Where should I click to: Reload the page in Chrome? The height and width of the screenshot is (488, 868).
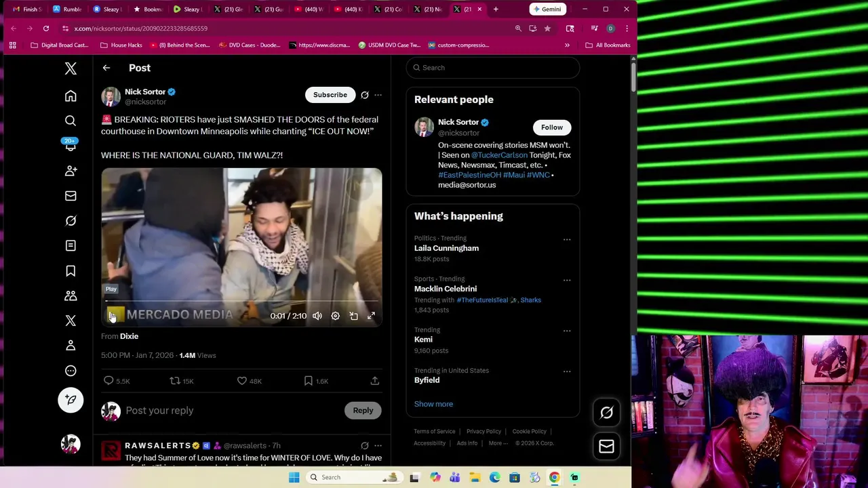tap(46, 28)
